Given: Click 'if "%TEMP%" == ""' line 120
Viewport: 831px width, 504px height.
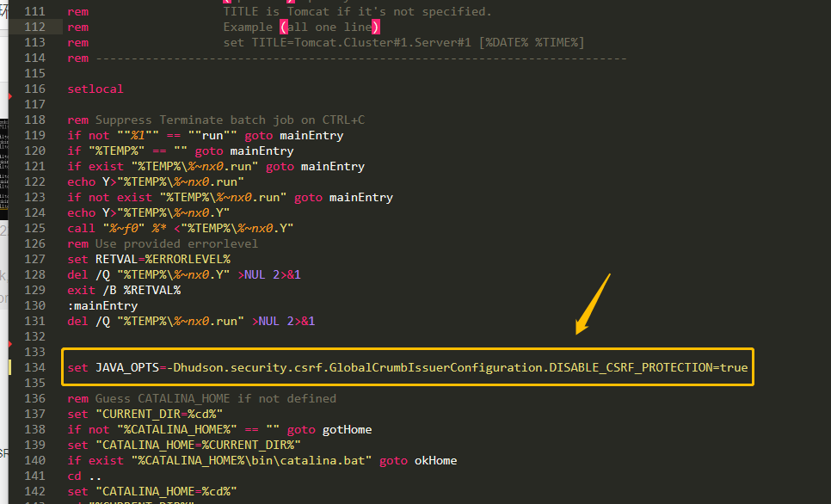Looking at the screenshot, I should coord(180,151).
